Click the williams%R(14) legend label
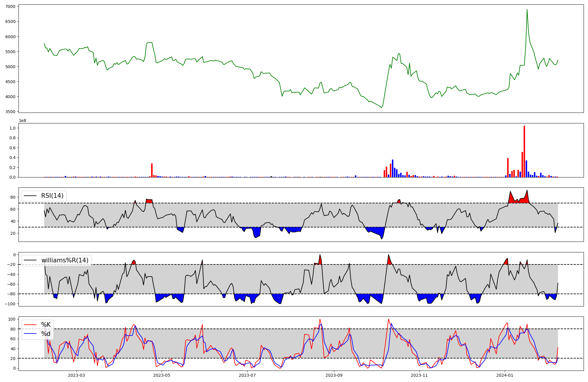 [65, 260]
